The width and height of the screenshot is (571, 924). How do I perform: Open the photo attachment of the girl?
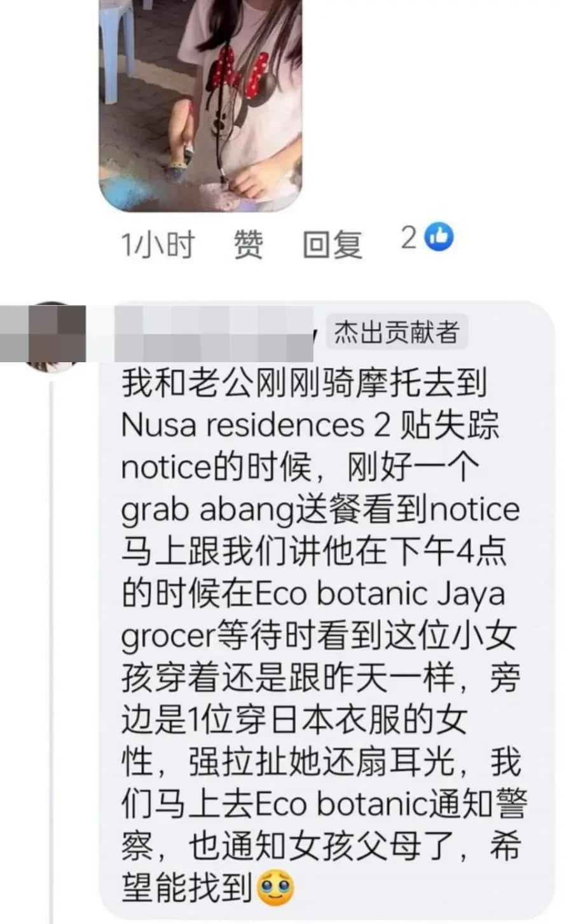click(x=200, y=105)
